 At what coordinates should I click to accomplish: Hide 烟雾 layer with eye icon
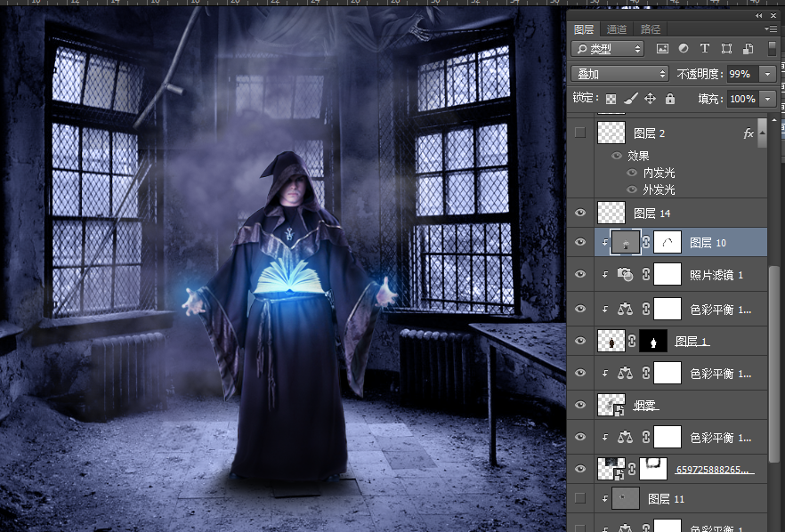[580, 405]
